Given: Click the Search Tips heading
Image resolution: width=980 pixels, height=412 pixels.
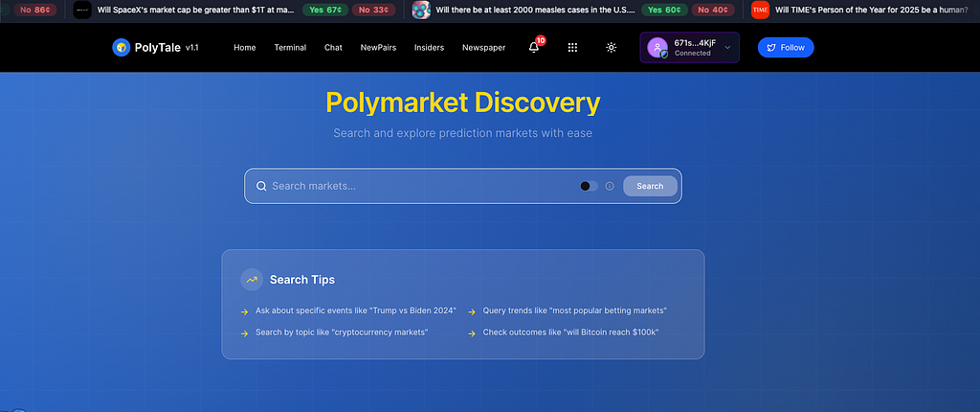Looking at the screenshot, I should 302,280.
